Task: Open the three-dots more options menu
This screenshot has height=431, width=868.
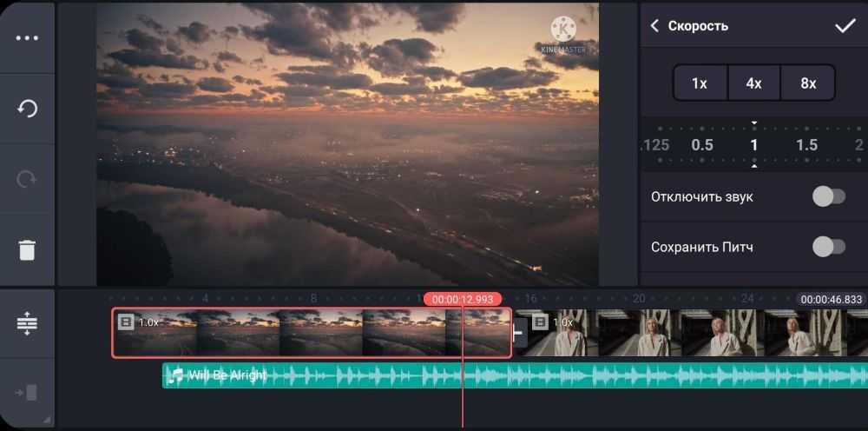Action: [27, 37]
